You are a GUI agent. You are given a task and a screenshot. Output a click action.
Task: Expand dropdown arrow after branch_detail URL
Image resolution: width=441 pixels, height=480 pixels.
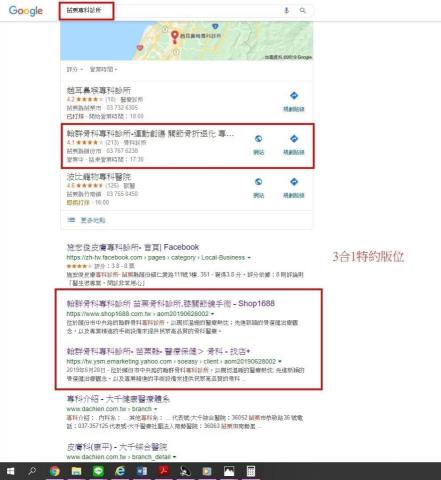(175, 457)
